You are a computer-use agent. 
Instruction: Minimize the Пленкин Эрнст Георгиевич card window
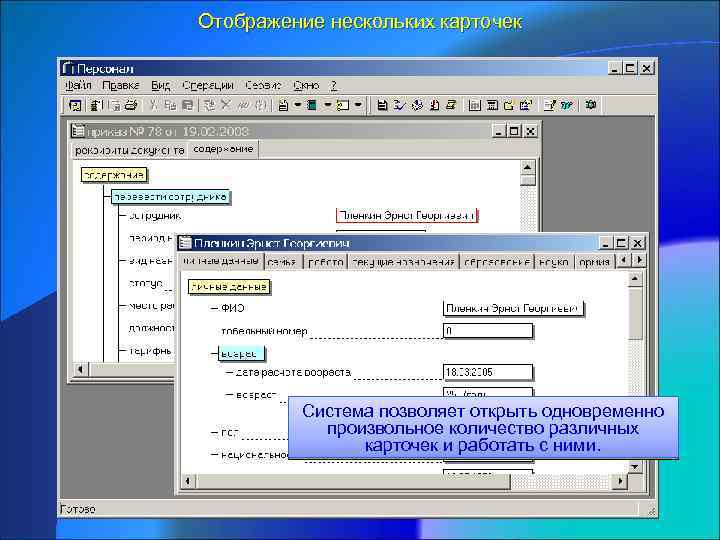click(605, 243)
